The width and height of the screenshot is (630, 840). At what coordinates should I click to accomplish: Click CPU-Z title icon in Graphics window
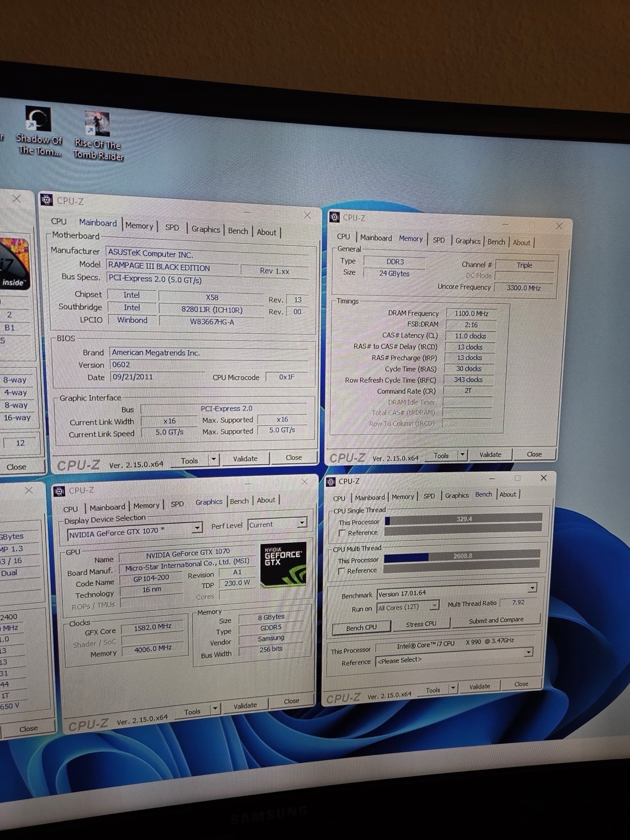tap(59, 490)
